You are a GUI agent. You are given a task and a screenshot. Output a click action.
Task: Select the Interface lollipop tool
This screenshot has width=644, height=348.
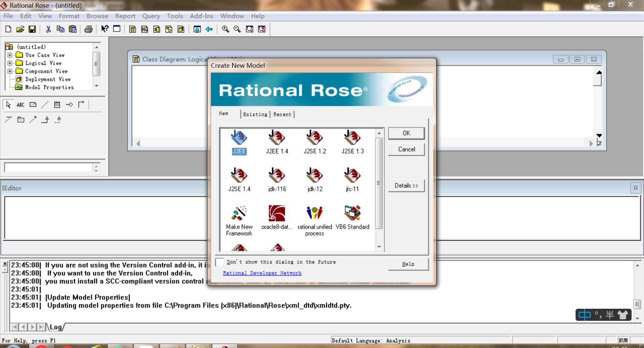(x=69, y=105)
